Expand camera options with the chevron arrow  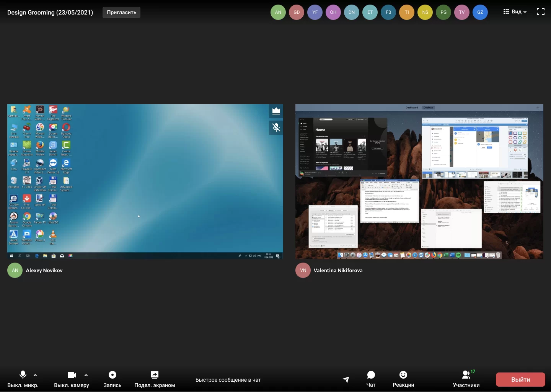point(86,375)
